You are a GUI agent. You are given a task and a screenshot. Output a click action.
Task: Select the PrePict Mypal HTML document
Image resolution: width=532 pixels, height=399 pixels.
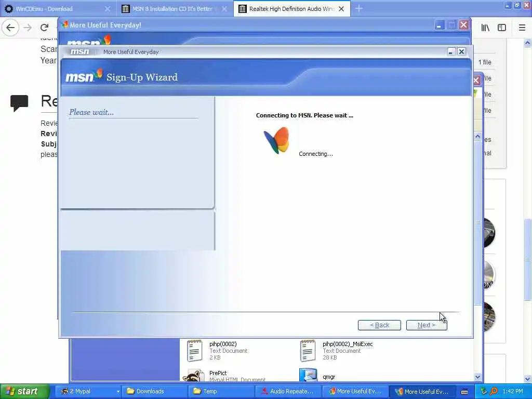pos(224,375)
